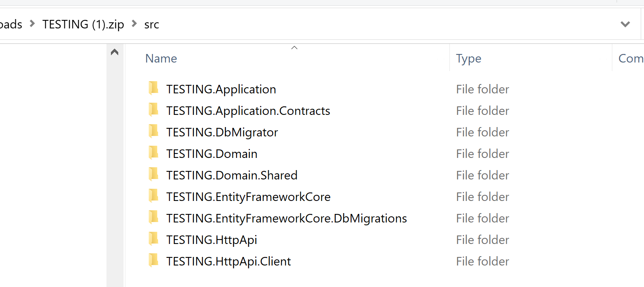The height and width of the screenshot is (287, 644).
Task: Open the TESTING.Application.Contracts folder icon
Action: click(154, 110)
